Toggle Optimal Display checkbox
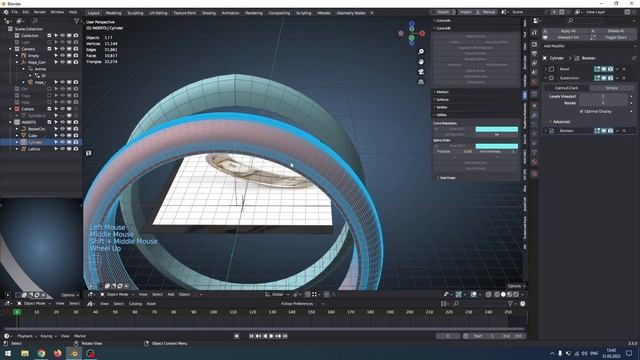 [581, 111]
